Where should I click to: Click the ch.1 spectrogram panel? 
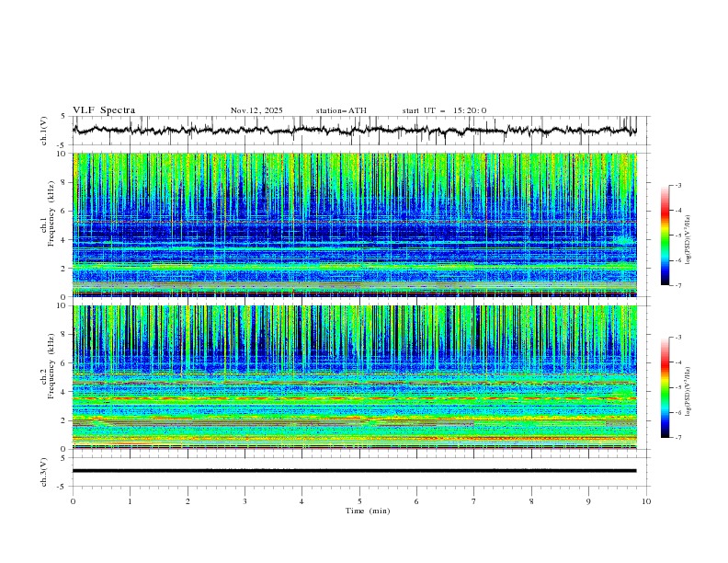[355, 224]
